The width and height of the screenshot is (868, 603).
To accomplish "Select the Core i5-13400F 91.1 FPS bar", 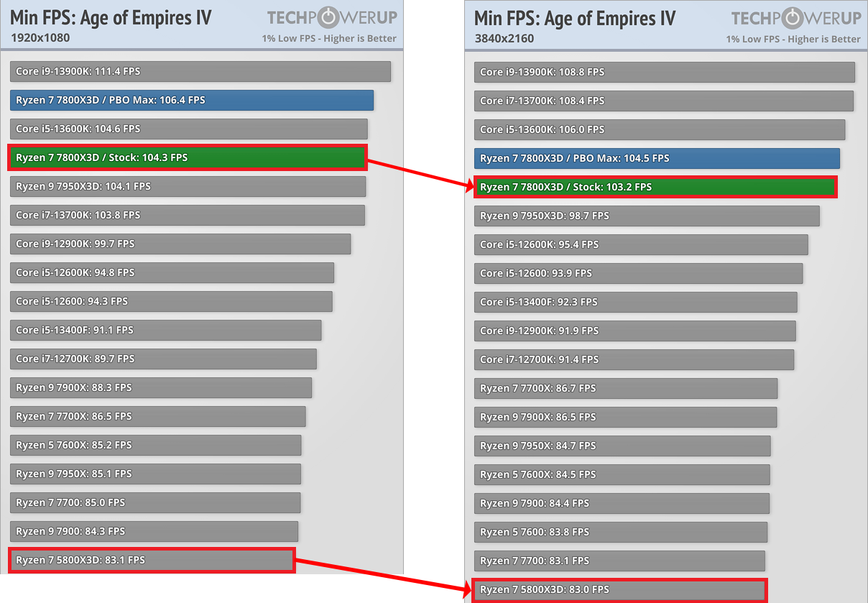I will [166, 330].
